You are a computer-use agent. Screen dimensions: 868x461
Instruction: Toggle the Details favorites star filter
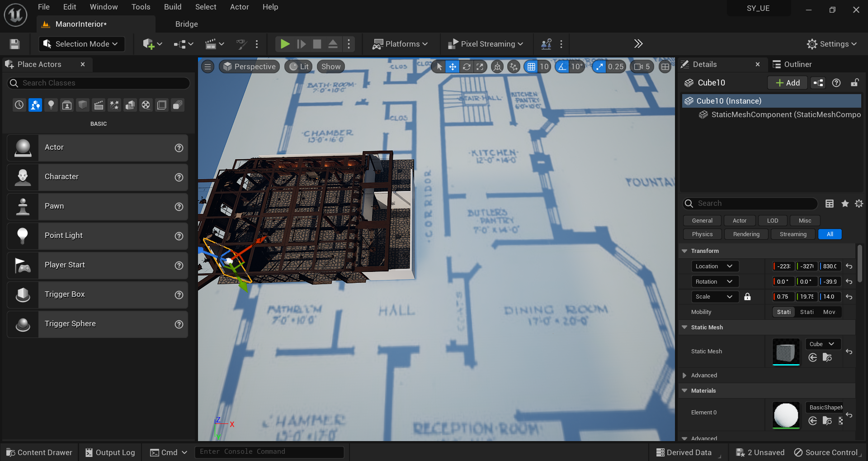pyautogui.click(x=844, y=204)
